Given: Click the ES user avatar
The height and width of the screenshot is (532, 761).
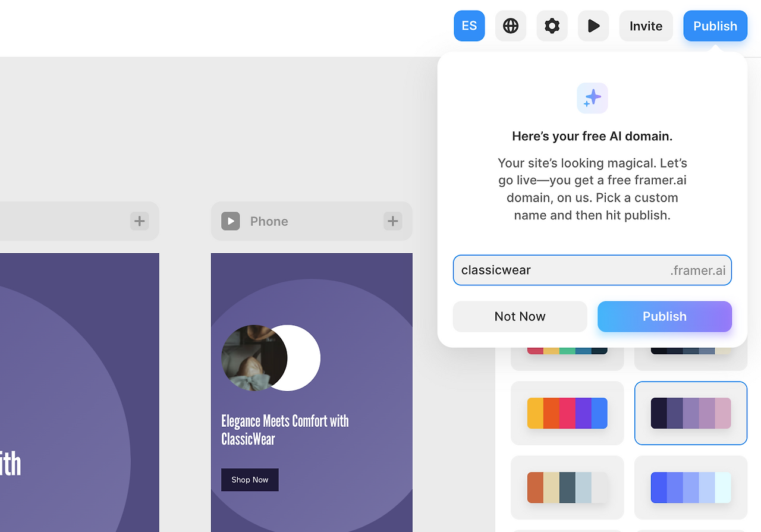Looking at the screenshot, I should [x=469, y=26].
